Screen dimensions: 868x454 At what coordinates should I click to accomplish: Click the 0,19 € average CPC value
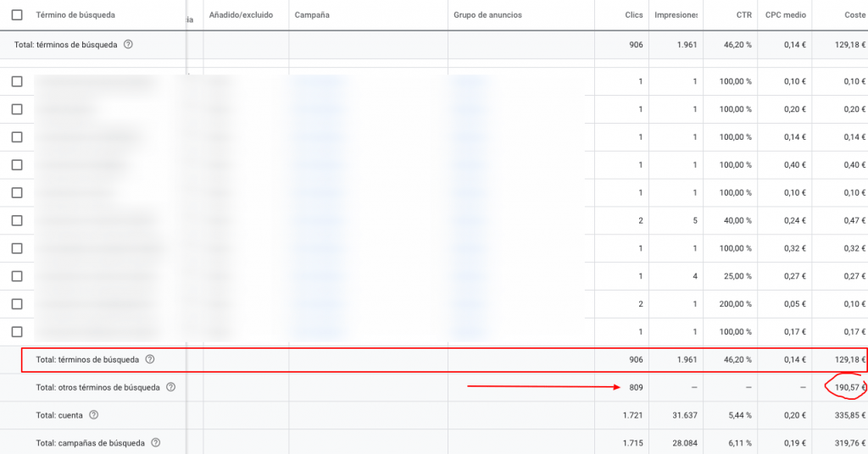point(795,443)
